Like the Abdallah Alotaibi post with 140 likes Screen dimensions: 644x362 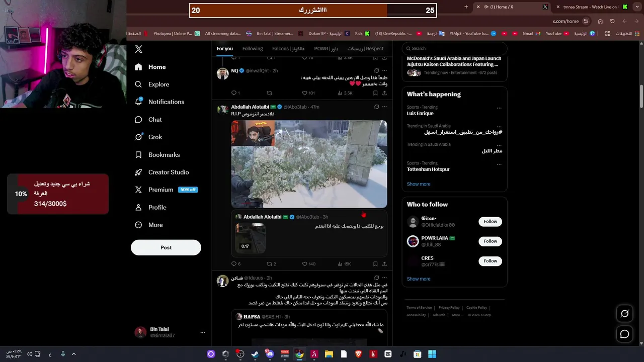304,264
